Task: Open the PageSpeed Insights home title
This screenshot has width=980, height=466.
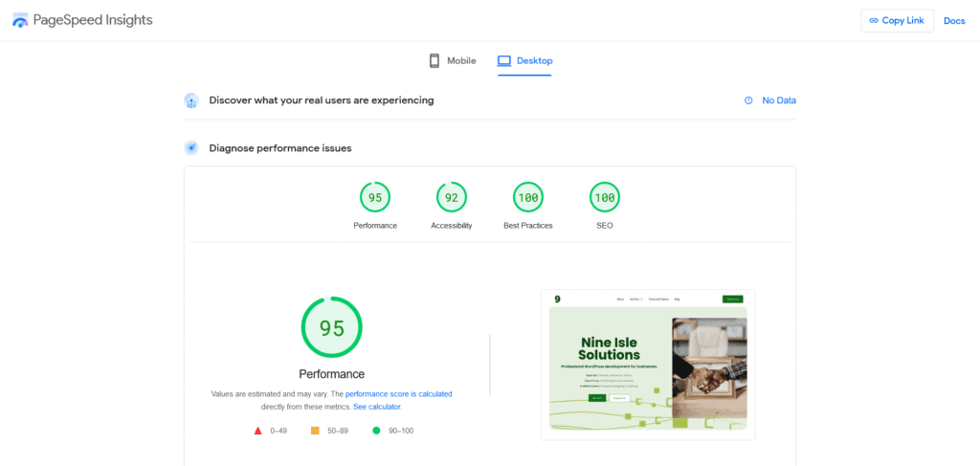Action: 93,20
